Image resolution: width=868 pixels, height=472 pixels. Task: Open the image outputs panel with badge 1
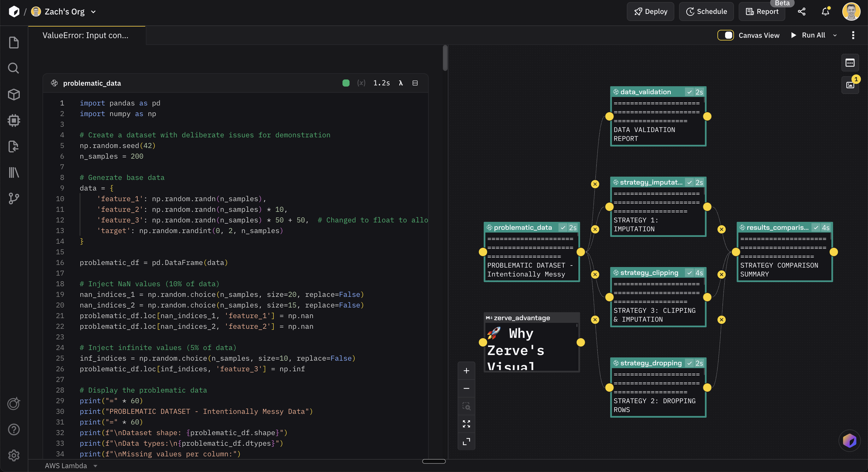[x=850, y=85]
